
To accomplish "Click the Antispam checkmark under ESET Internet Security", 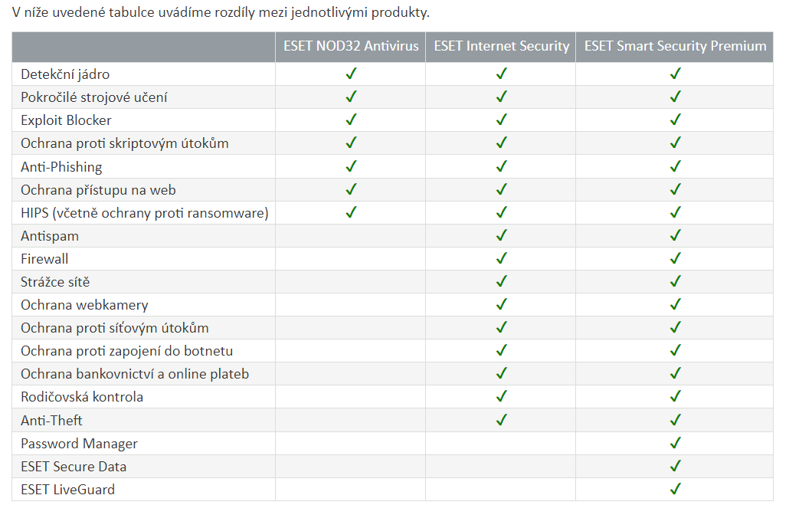I will 501,235.
